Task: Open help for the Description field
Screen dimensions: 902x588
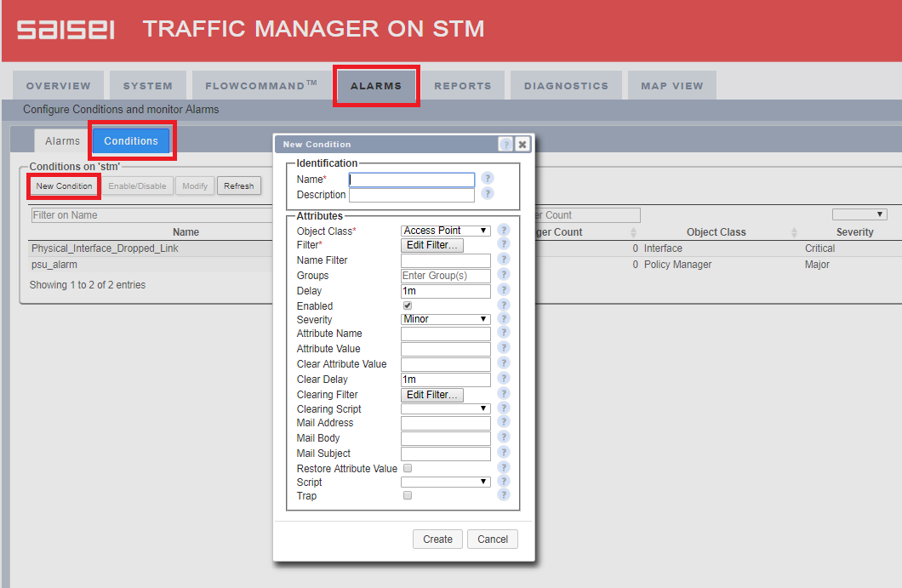Action: (x=488, y=194)
